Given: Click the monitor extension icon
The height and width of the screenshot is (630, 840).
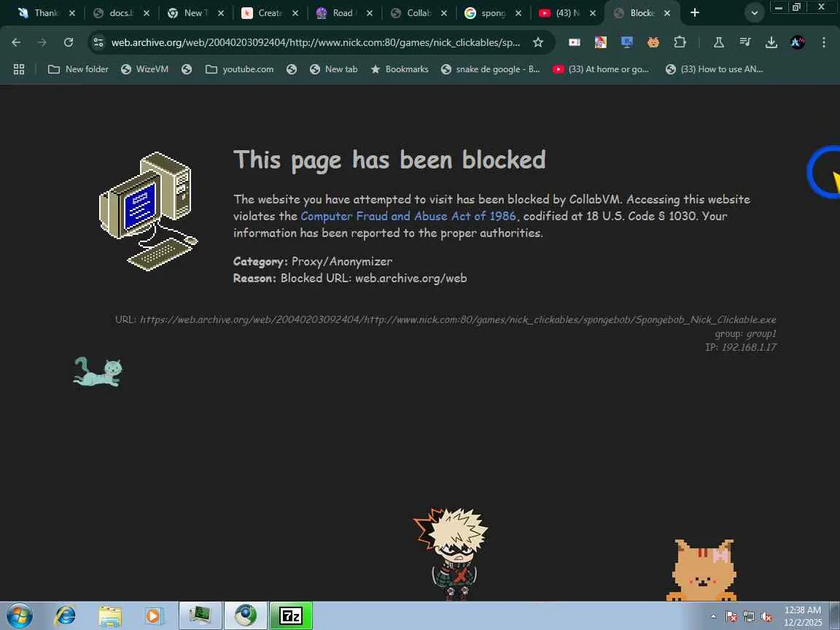Looking at the screenshot, I should pos(627,42).
